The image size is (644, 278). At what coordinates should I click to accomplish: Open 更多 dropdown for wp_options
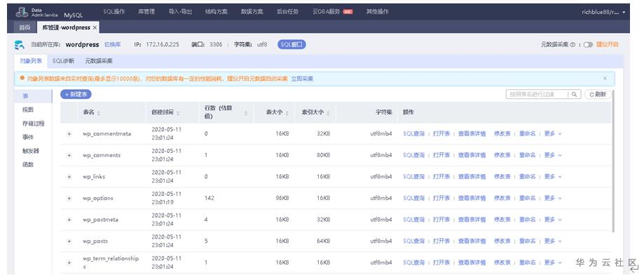(x=553, y=198)
